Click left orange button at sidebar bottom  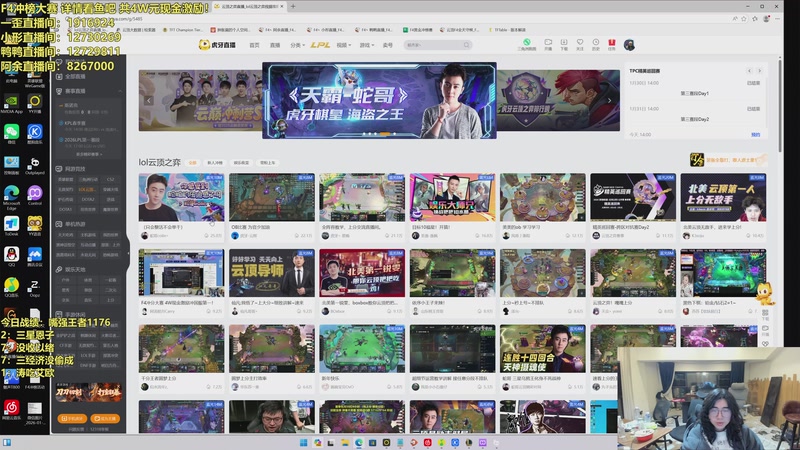click(72, 418)
